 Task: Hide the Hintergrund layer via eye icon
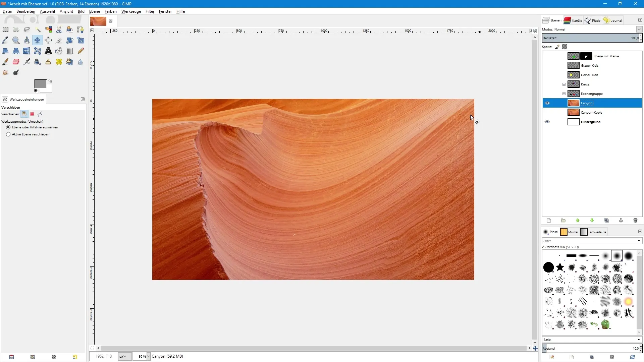(x=547, y=122)
